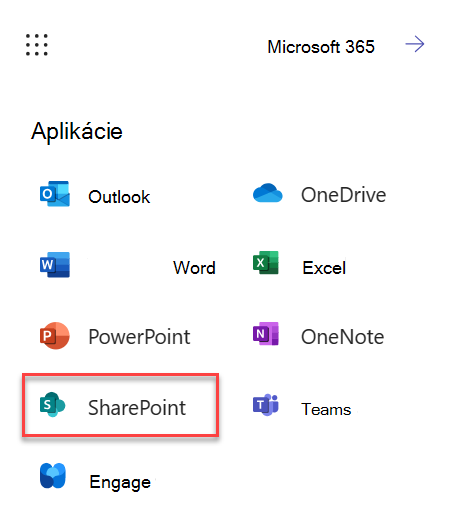Click the Word label text

194,268
